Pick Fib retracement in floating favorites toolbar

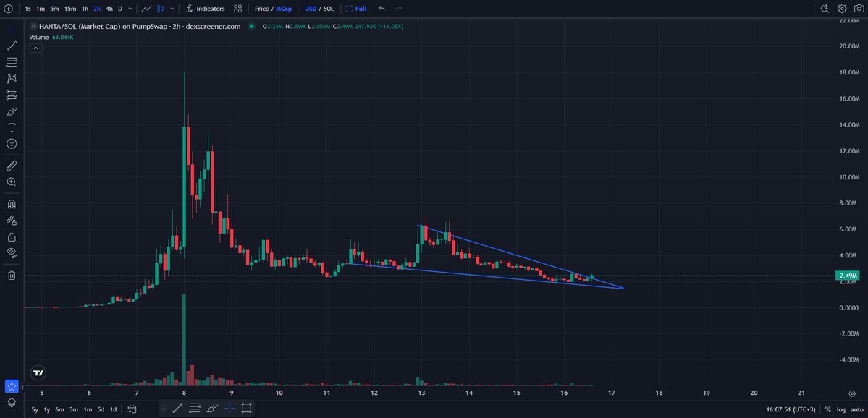[195, 409]
